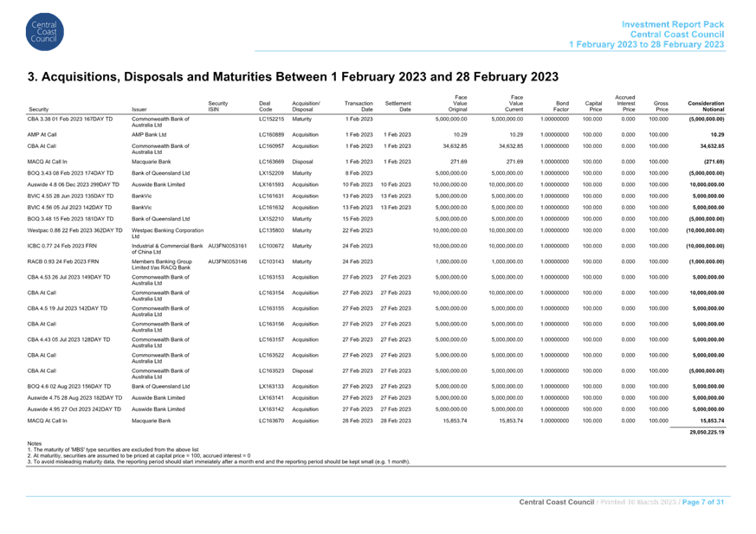756x534 pixels.
Task: Select the section 3 Acquisitions, Disposals and Maturities heading
Action: coord(293,77)
